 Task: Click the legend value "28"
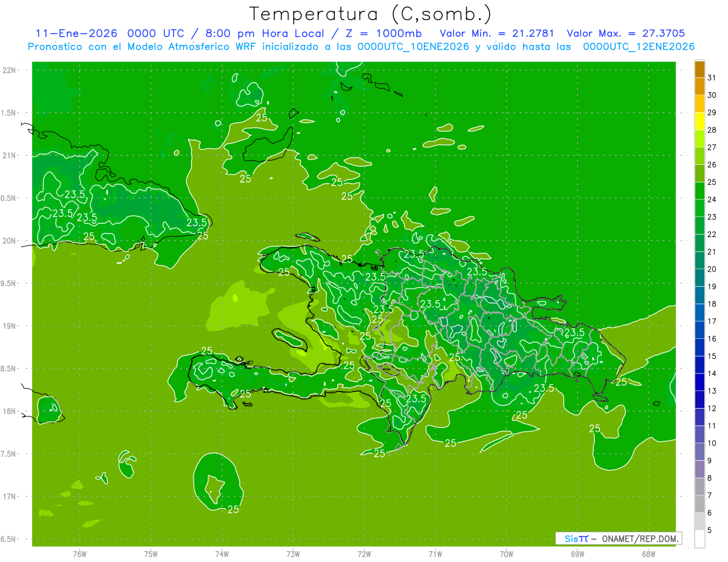(x=712, y=130)
